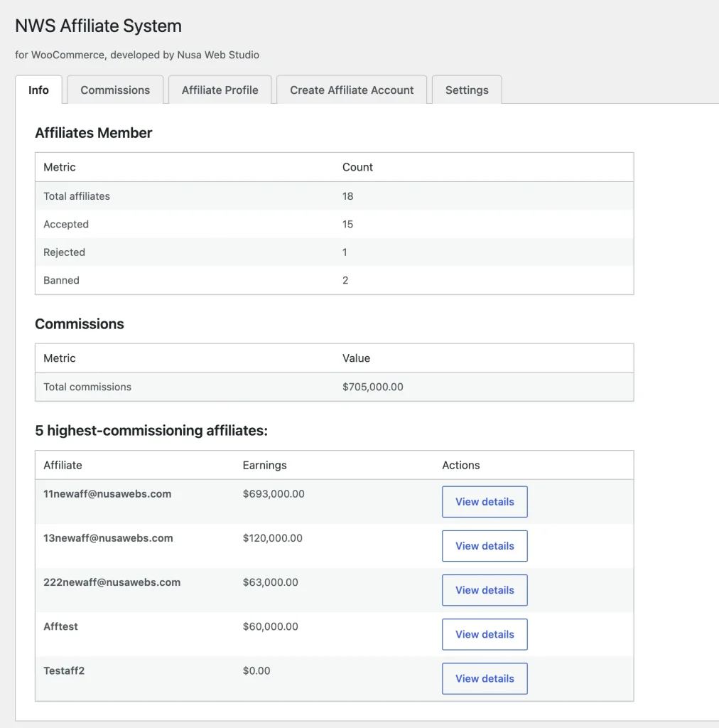Viewport: 719px width, 728px height.
Task: Go to the Affiliate Profile tab
Action: (x=220, y=90)
